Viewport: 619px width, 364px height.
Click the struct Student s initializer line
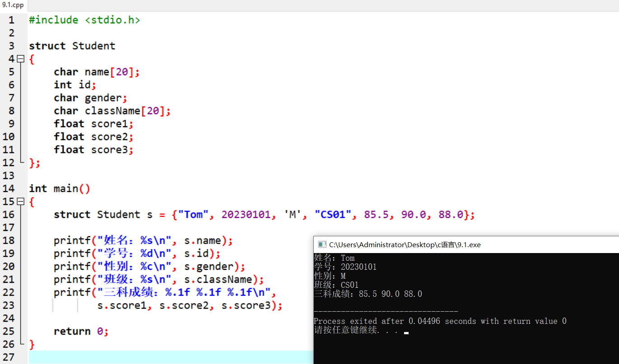click(265, 215)
